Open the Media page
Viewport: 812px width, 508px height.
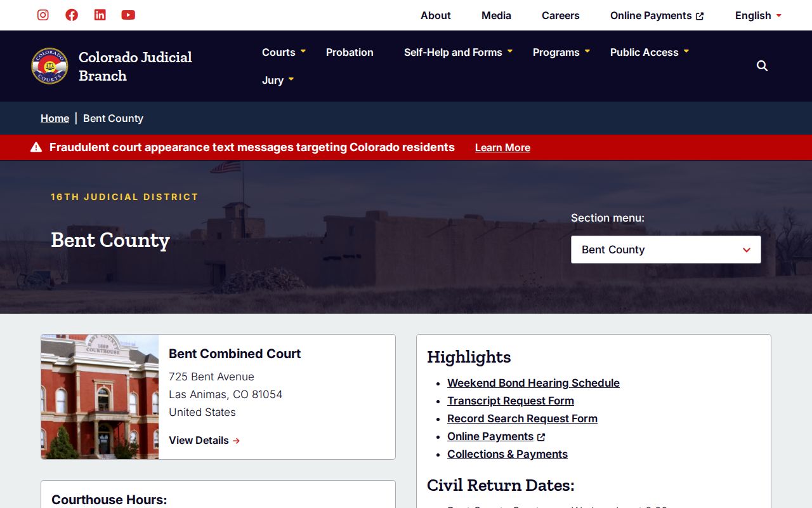(x=496, y=15)
